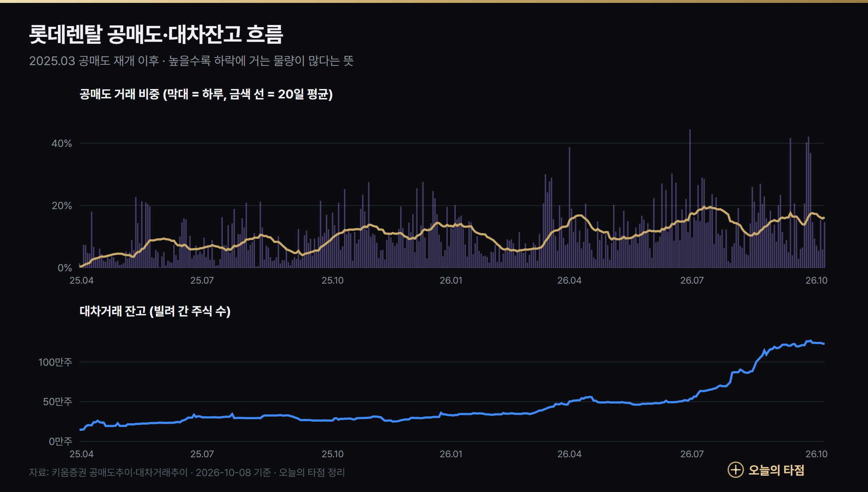Click the 50만주 y-axis label
This screenshot has height=492, width=868.
(x=58, y=402)
